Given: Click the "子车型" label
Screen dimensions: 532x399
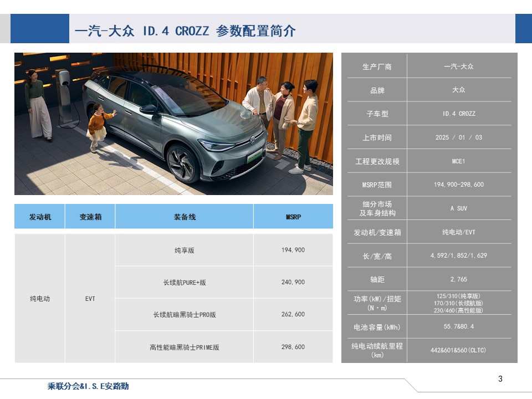Looking at the screenshot, I should 377,114.
